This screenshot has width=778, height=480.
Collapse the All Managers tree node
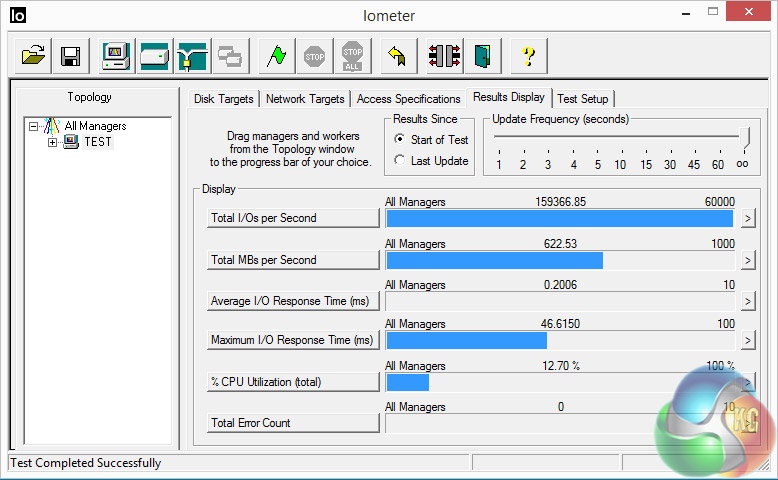(33, 126)
